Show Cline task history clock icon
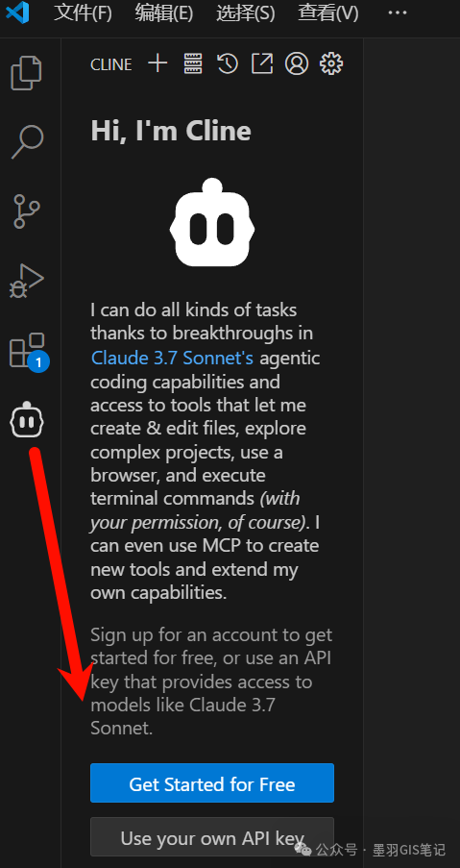The height and width of the screenshot is (868, 460). [228, 63]
